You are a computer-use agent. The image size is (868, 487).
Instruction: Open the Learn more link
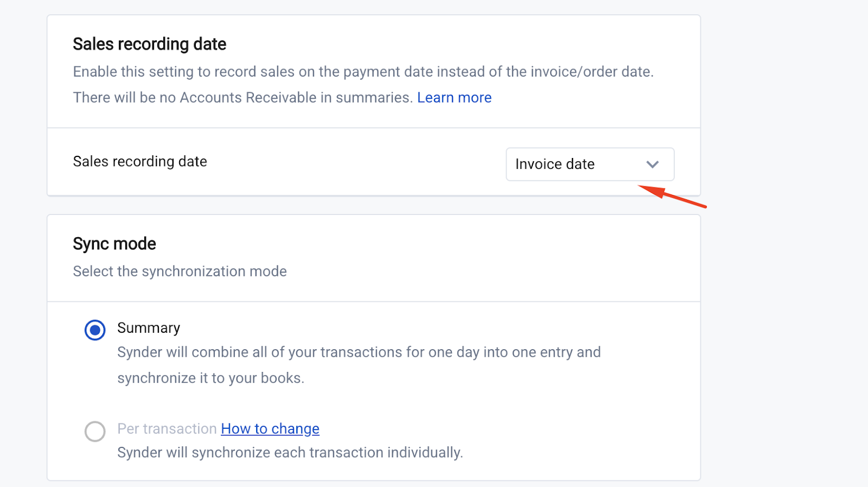pos(454,98)
